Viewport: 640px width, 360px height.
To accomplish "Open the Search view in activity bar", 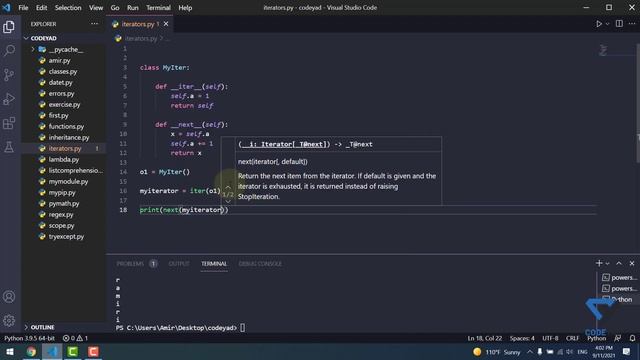I will 9,51.
